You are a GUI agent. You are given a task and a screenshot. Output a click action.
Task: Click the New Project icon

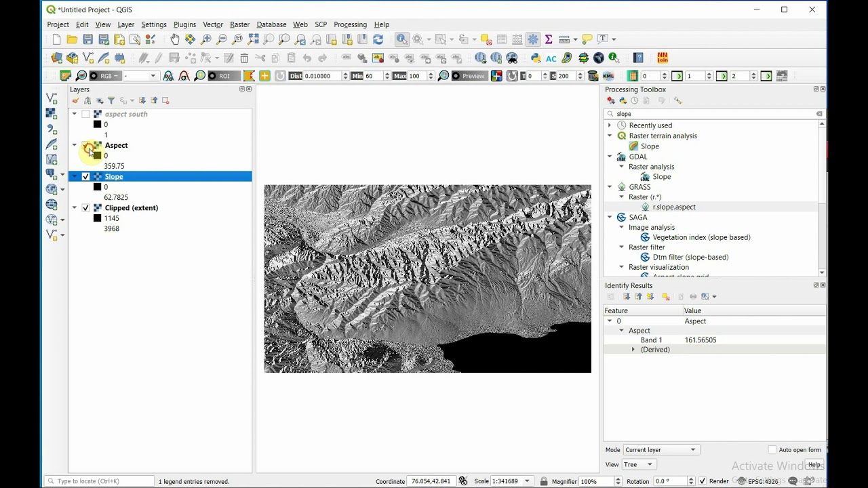(x=56, y=39)
